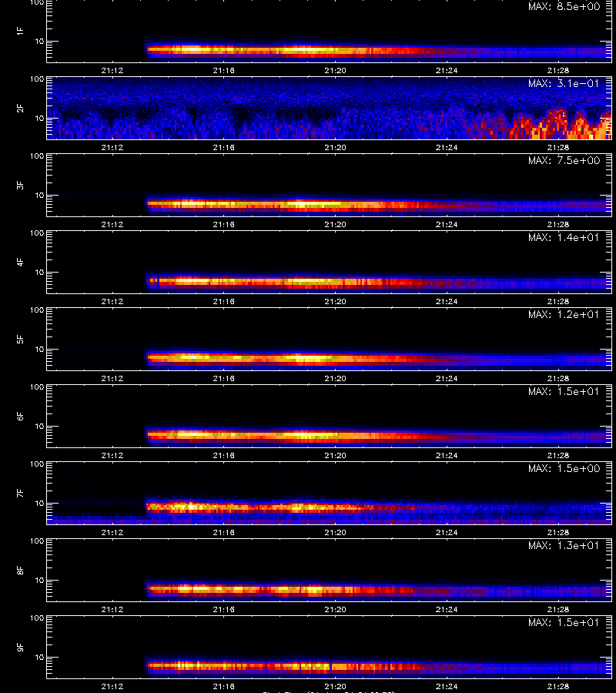Viewport: 616px width, 693px height.
Task: Click the 3F panel axis label
Action: pos(20,185)
